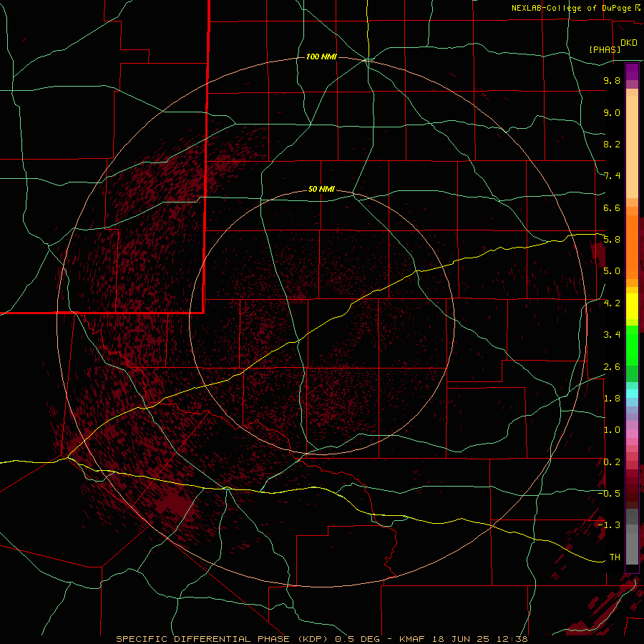644x644 pixels.
Task: Click the 8.2 scale value
Action: pyautogui.click(x=612, y=144)
